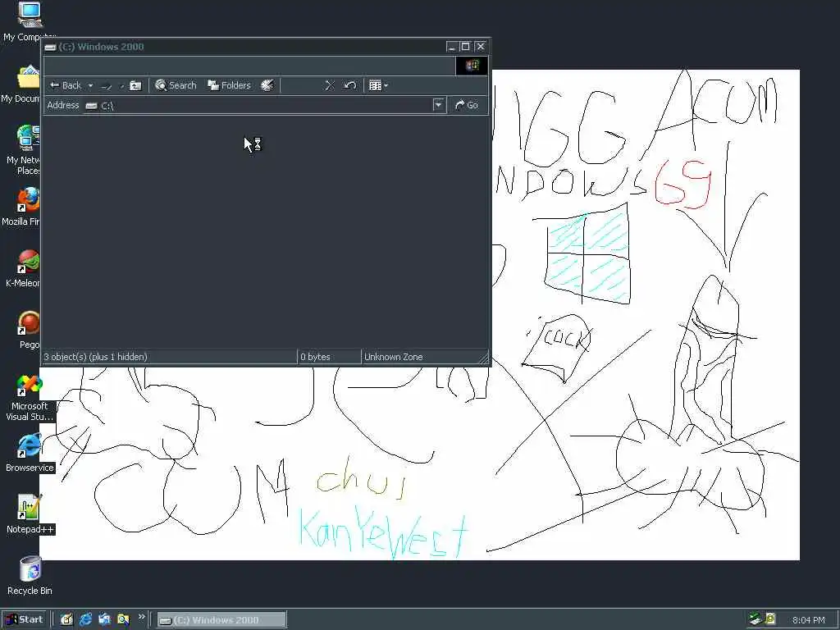Screen dimensions: 840x630
Task: Open the Forward history dropdown arrow
Action: pos(121,85)
